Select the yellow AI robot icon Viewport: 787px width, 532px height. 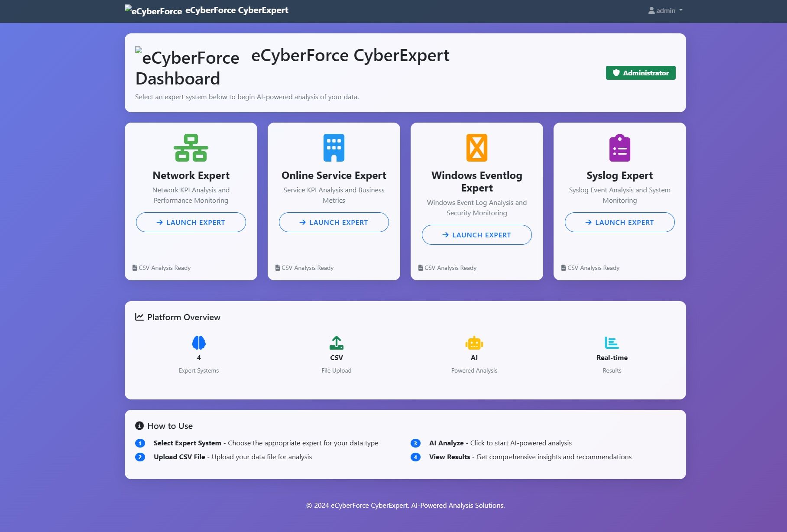tap(474, 343)
